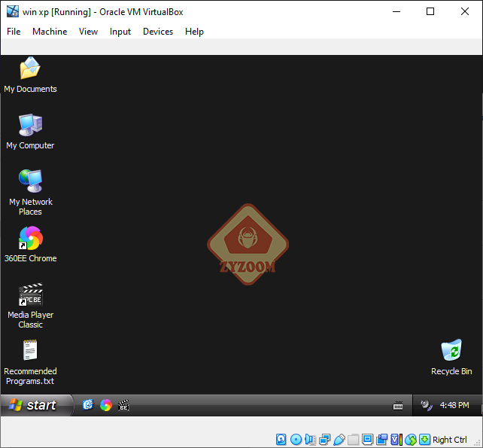Viewport: 483px width, 448px height.
Task: Open the View menu
Action: point(89,32)
